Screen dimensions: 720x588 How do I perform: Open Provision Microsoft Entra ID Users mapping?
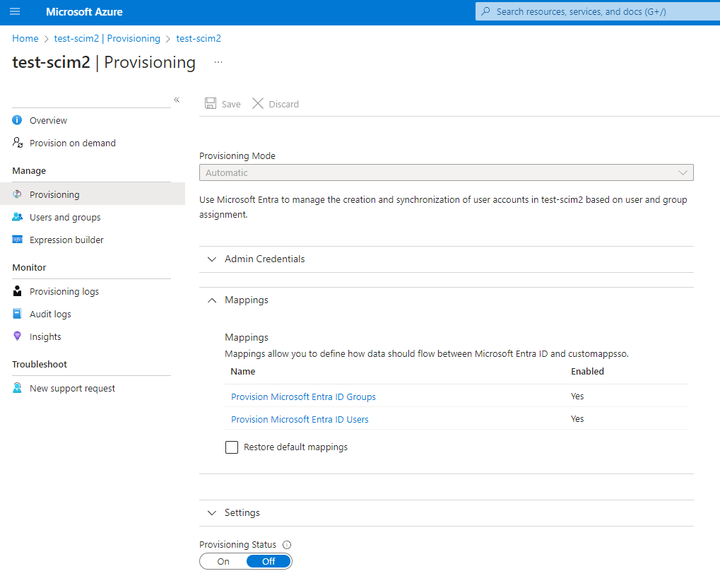(300, 419)
